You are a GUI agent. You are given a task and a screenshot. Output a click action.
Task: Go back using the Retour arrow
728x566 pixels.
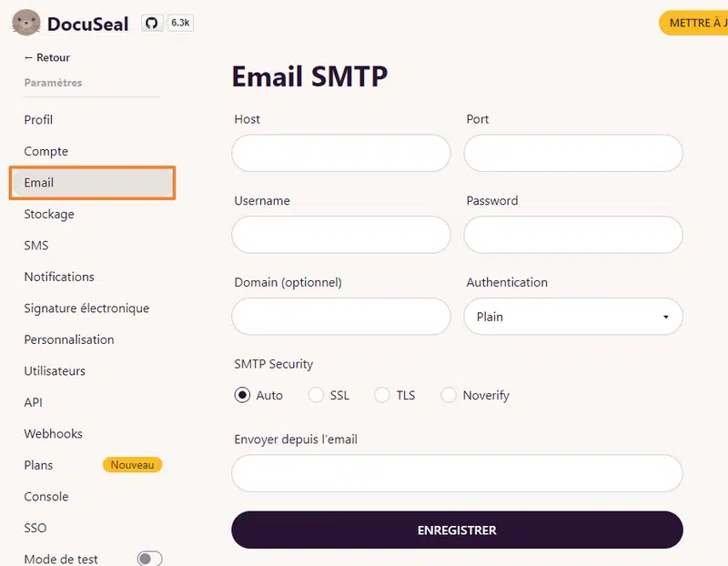pos(46,57)
